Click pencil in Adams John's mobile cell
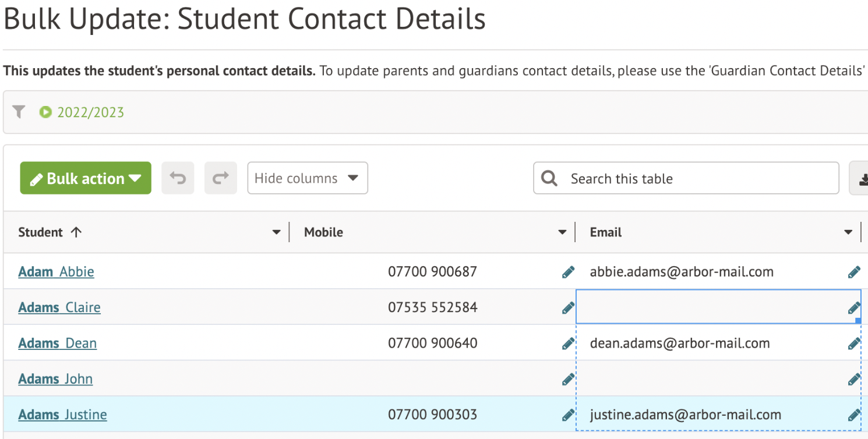Screen dimensions: 868x439 [568, 380]
